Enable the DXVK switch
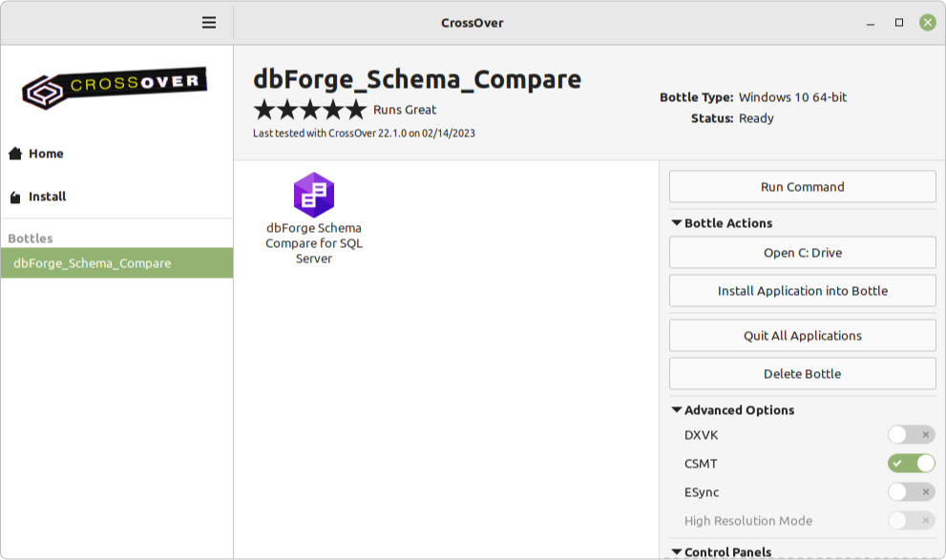This screenshot has height=560, width=946. point(911,435)
